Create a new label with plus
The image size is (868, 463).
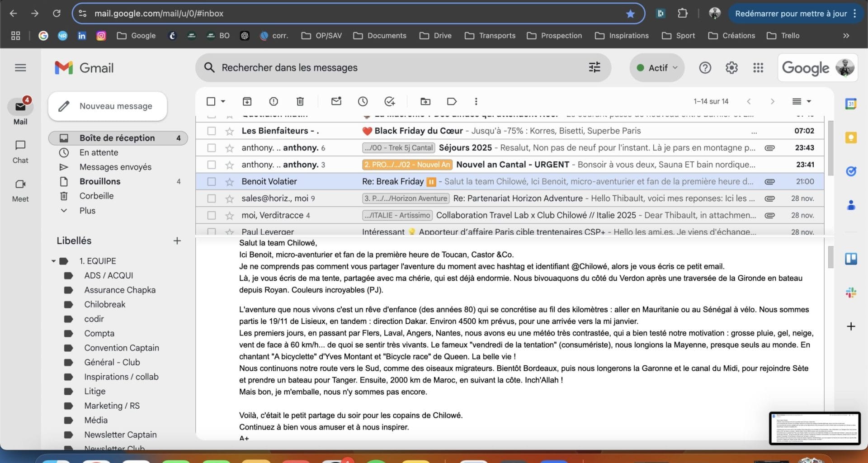click(x=177, y=241)
